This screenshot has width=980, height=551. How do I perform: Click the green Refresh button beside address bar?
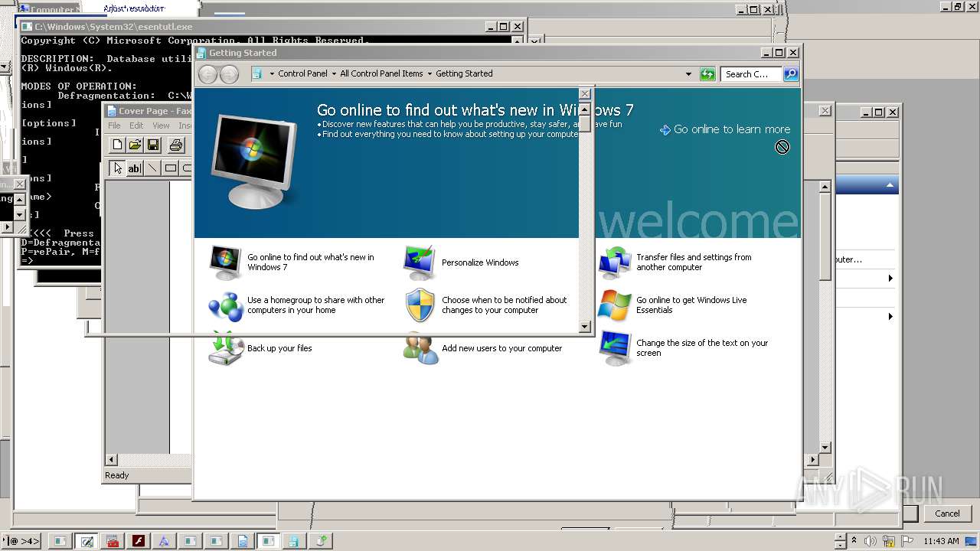(x=707, y=74)
